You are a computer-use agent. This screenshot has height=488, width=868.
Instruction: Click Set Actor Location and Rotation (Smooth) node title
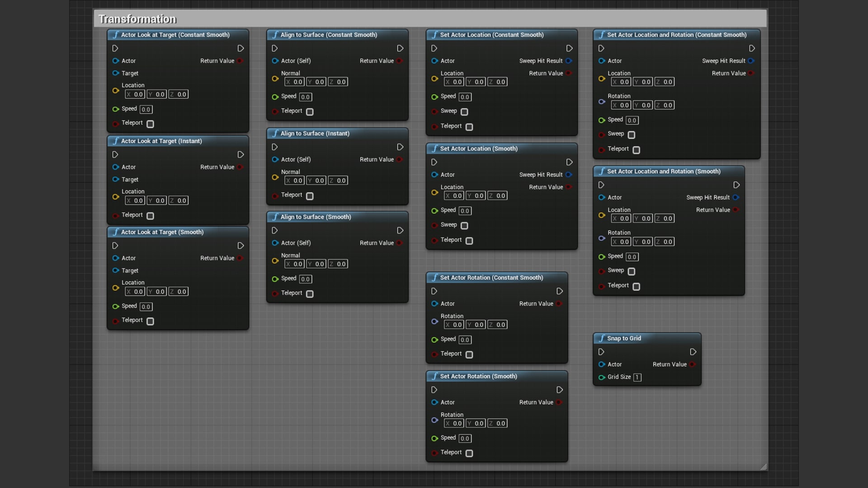(663, 171)
